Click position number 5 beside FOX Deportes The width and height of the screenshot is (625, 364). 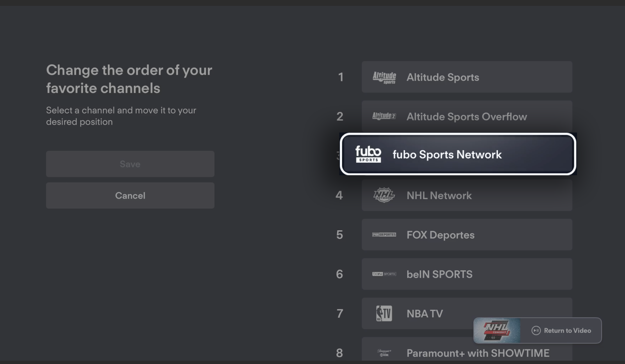tap(339, 235)
